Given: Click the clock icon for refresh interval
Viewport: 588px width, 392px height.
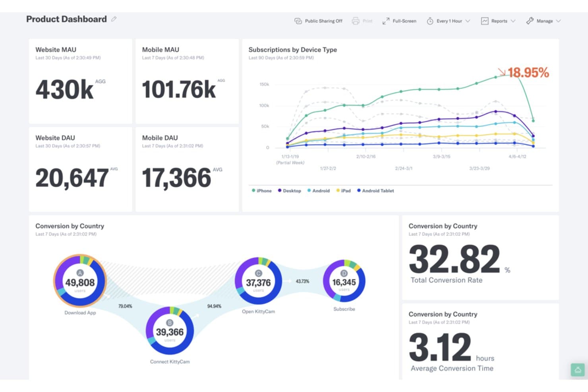Looking at the screenshot, I should pos(430,21).
